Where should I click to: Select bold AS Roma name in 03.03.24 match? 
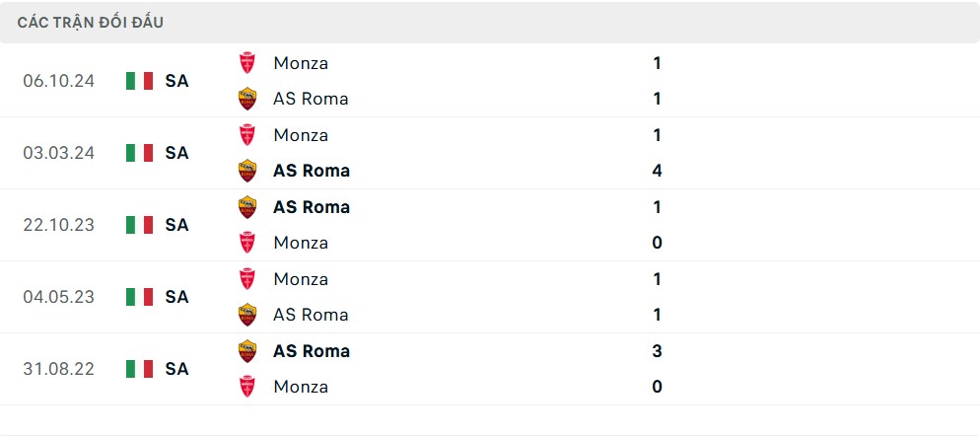pos(312,171)
